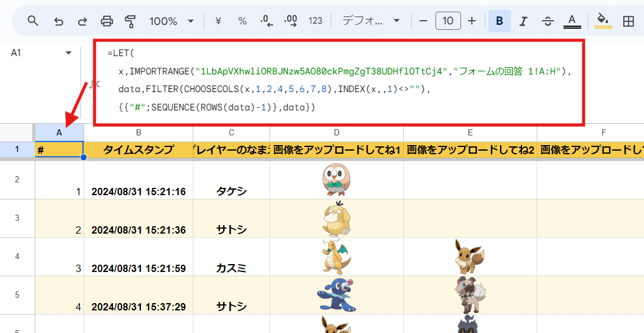Format as yen currency
The height and width of the screenshot is (333, 644).
218,21
